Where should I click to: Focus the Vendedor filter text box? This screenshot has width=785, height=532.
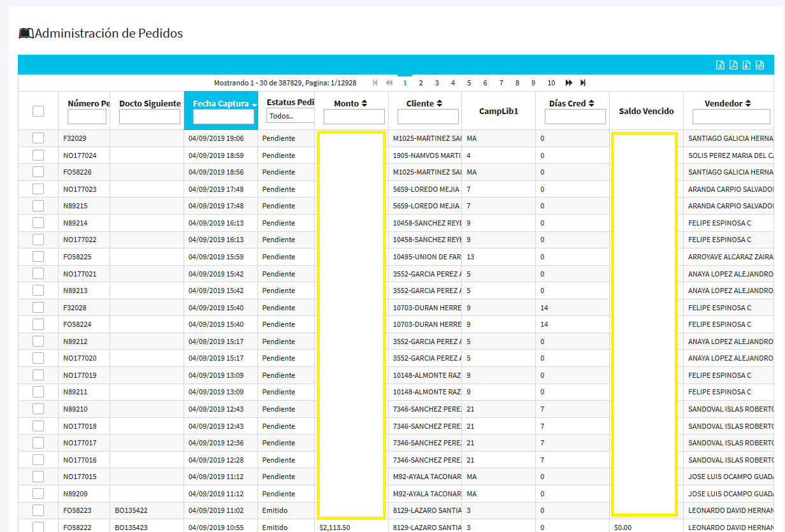click(x=731, y=117)
